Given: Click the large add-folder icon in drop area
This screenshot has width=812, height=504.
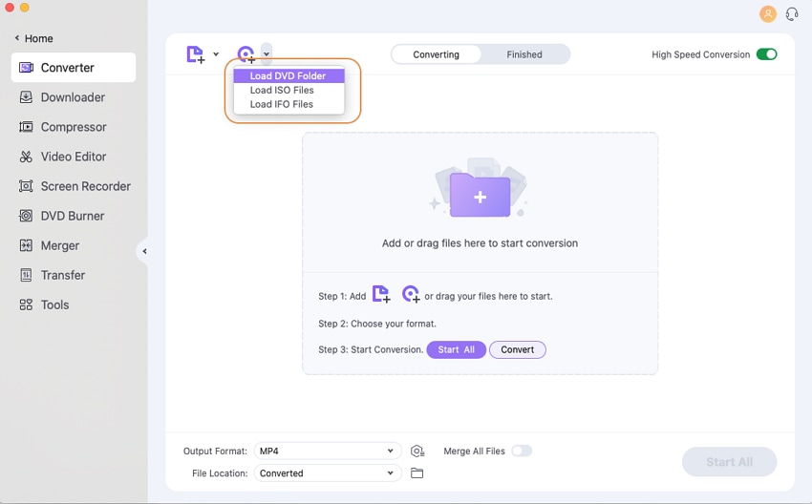Looking at the screenshot, I should tap(480, 196).
